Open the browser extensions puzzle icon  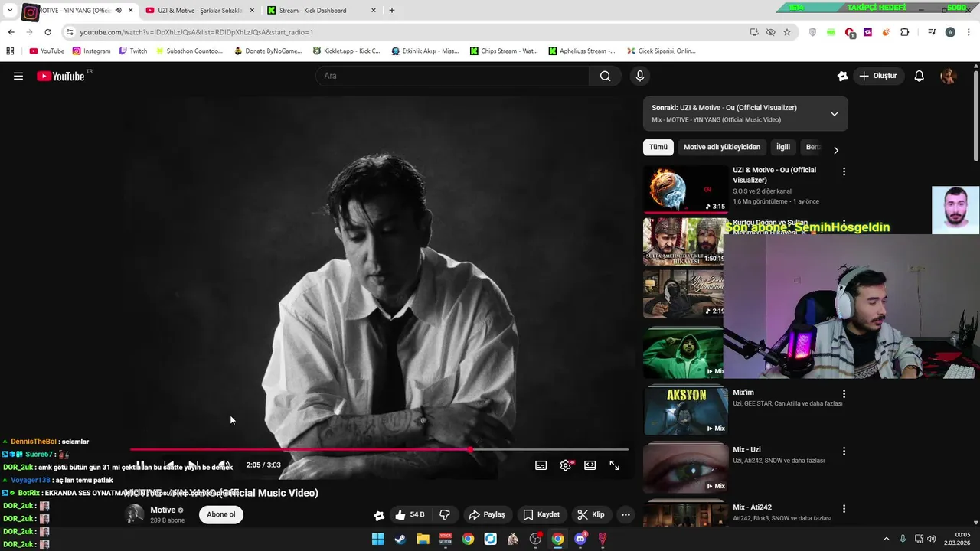pos(904,32)
